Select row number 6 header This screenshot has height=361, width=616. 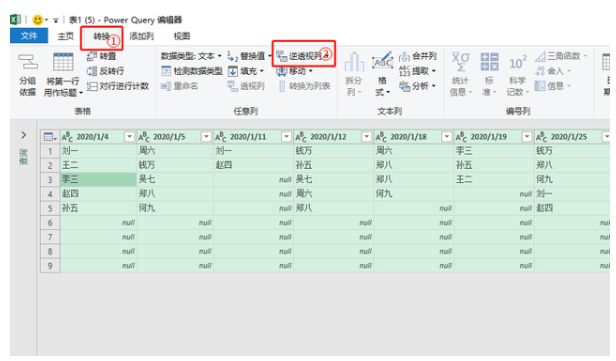(50, 223)
